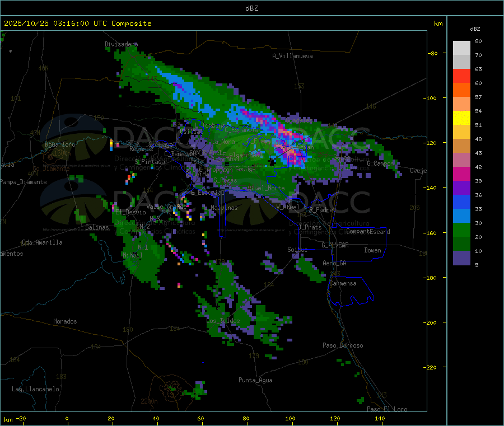The image size is (504, 426).
Task: Click the 140 km horizontal axis tick label
Action: click(380, 419)
